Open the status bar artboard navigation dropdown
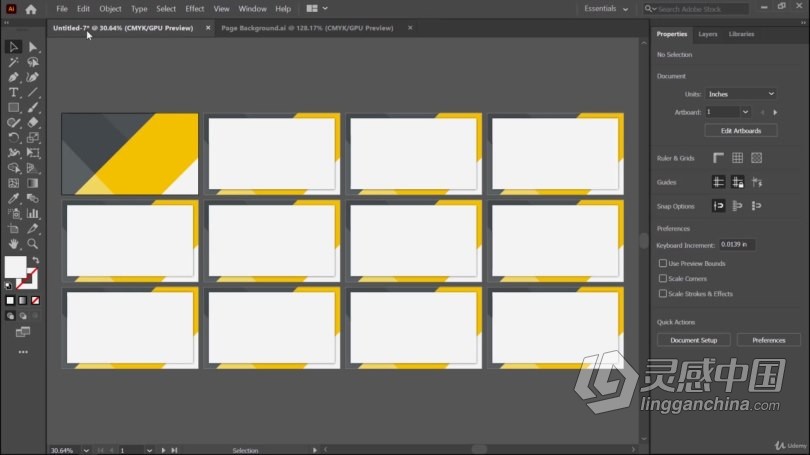 click(x=149, y=450)
